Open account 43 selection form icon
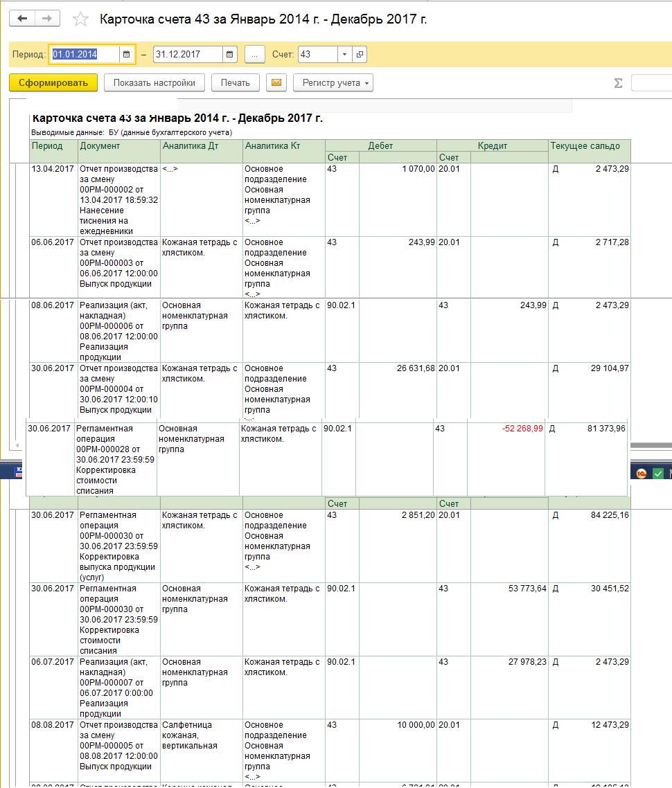 coord(360,54)
